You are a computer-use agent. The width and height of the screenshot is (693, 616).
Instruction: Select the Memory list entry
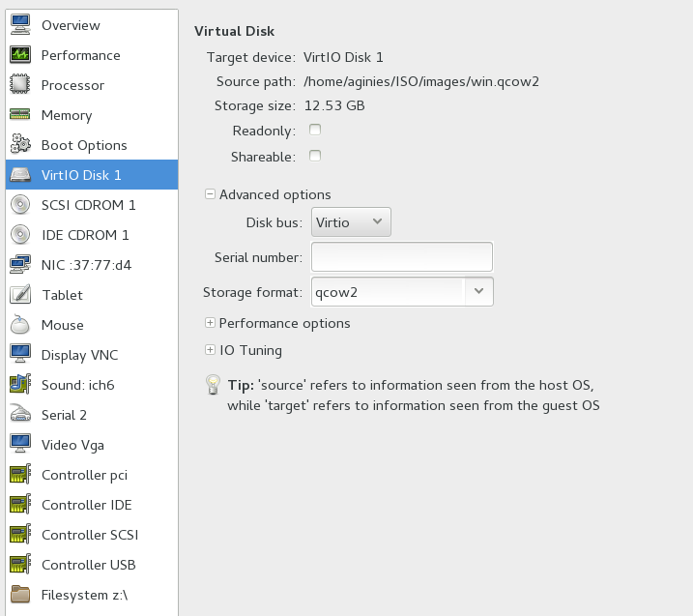coord(67,115)
